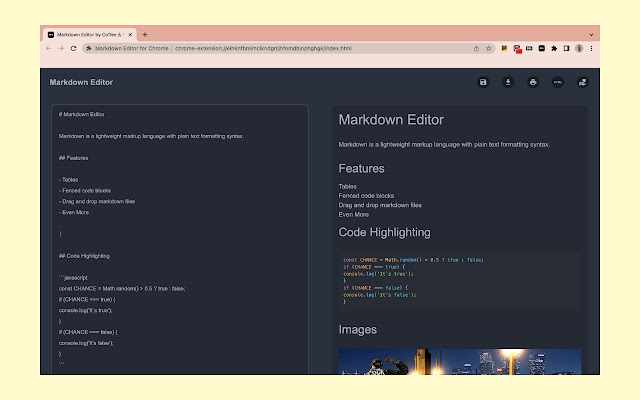Screen dimensions: 640x400
Task: Click 'Even More' in preview
Action: pyautogui.click(x=353, y=215)
